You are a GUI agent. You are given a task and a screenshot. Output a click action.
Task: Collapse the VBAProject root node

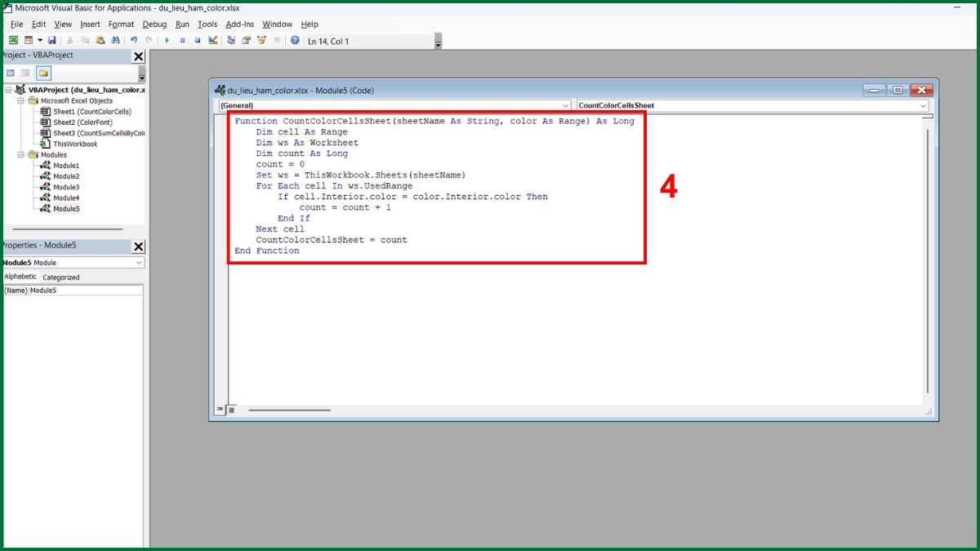pos(8,91)
